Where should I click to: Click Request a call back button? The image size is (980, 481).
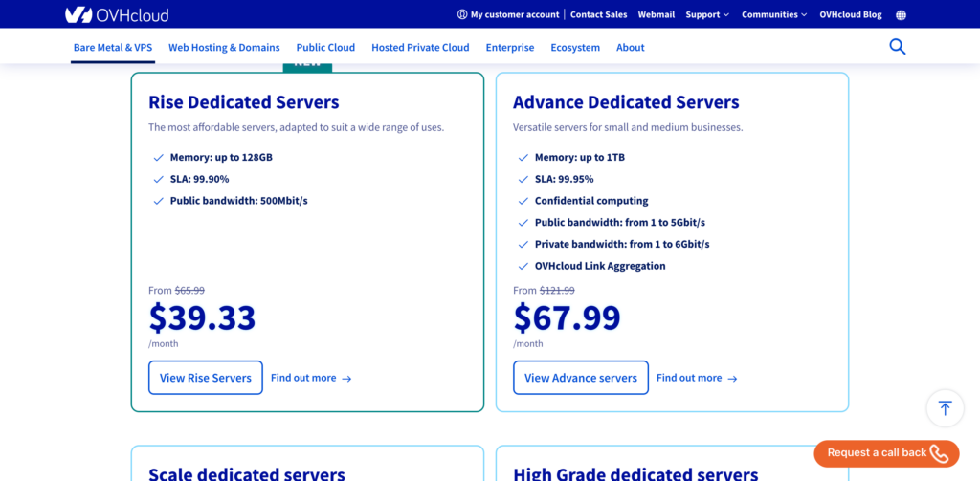coord(886,453)
